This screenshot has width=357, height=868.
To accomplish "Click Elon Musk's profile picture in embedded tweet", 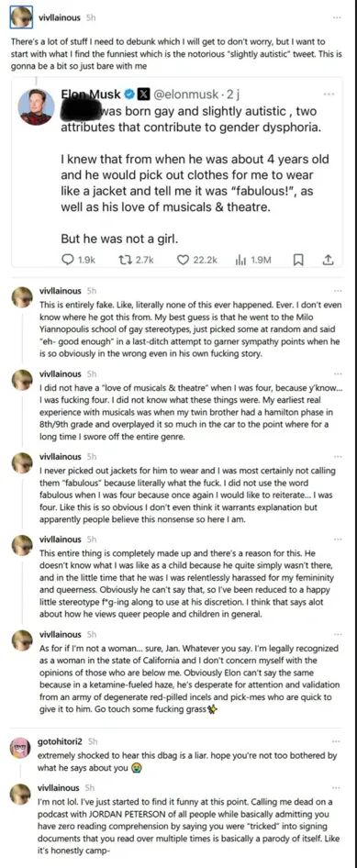I will point(37,106).
